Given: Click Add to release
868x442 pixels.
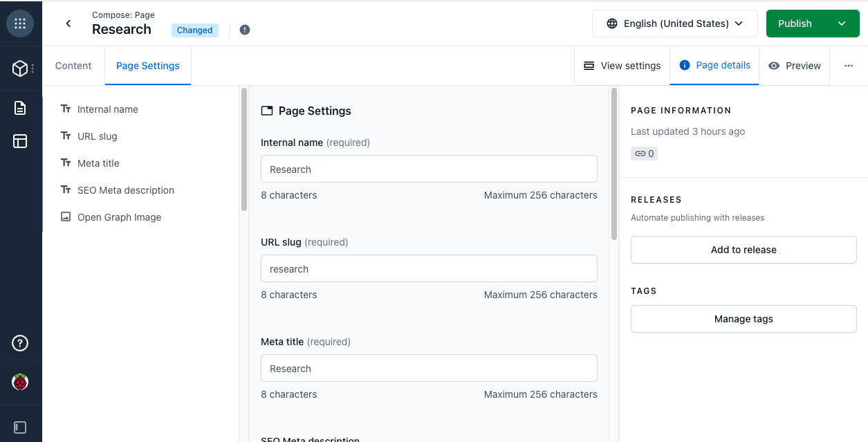Looking at the screenshot, I should pyautogui.click(x=743, y=250).
